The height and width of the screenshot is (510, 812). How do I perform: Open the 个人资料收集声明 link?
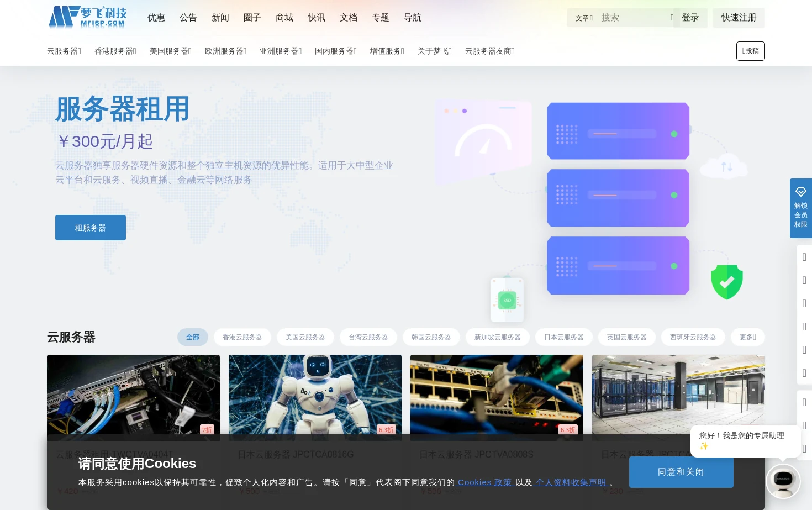571,482
